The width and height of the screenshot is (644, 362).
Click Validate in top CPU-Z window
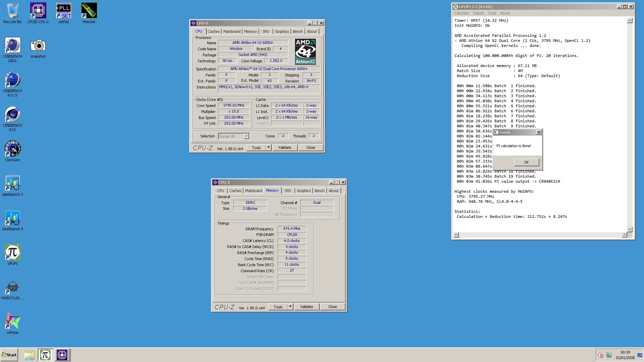click(285, 147)
